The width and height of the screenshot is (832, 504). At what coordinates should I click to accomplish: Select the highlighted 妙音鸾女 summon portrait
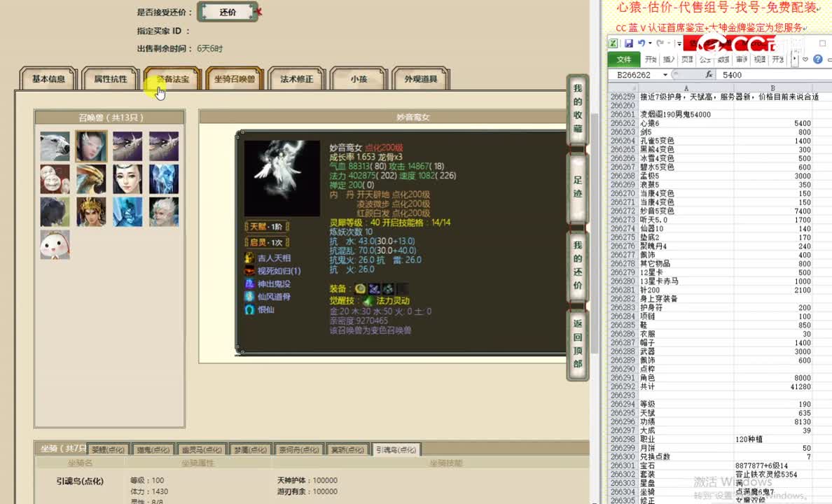click(91, 146)
